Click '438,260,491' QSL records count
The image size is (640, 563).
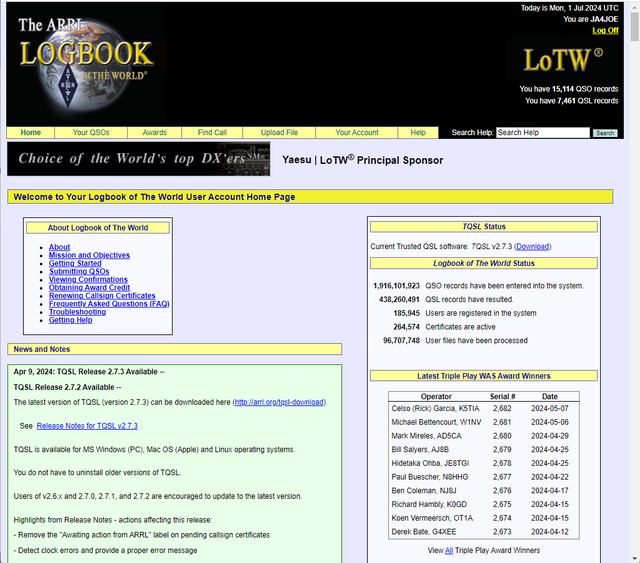[399, 299]
